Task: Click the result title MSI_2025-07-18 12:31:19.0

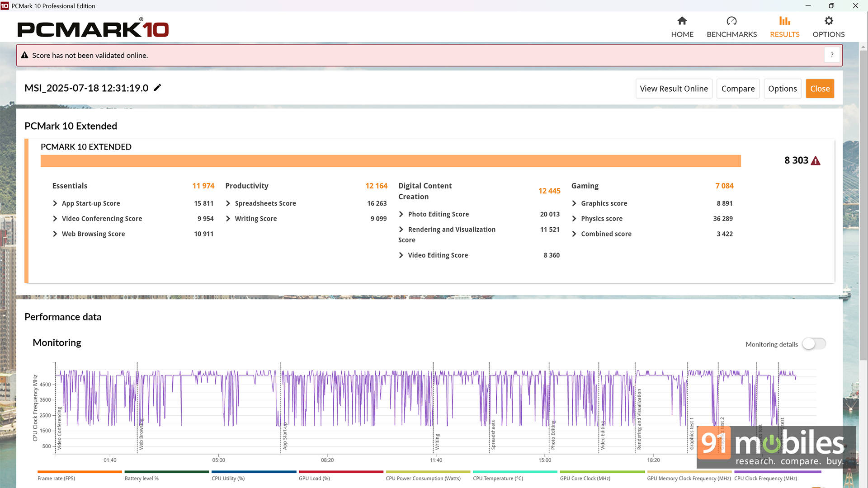Action: pos(86,88)
